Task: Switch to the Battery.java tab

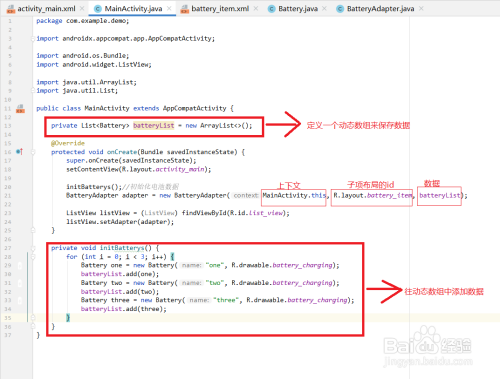Action: coord(298,9)
